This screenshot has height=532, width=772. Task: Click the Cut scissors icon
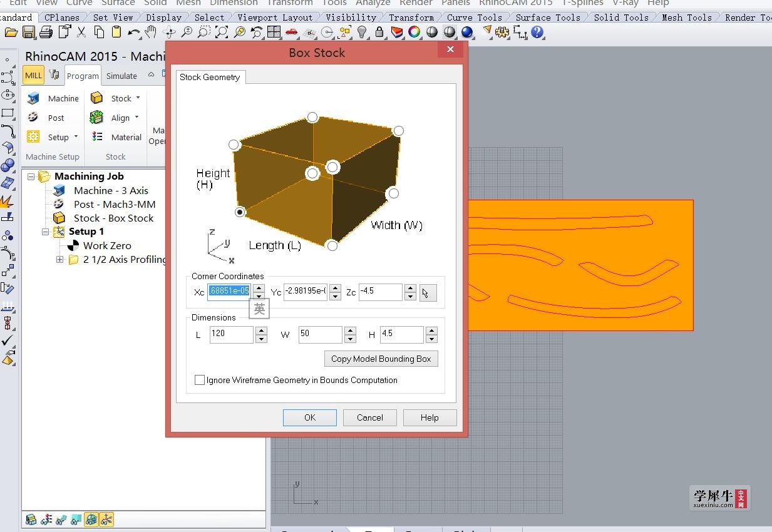[x=81, y=32]
